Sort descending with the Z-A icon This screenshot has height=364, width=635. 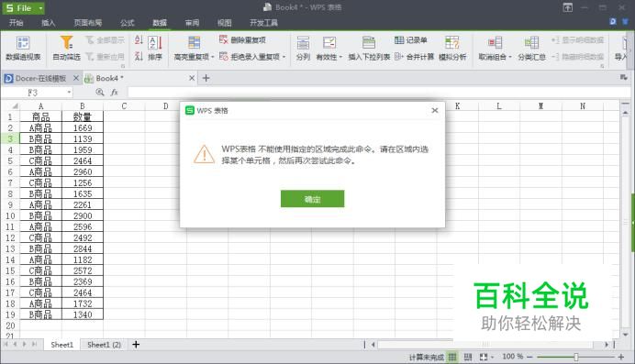click(139, 56)
